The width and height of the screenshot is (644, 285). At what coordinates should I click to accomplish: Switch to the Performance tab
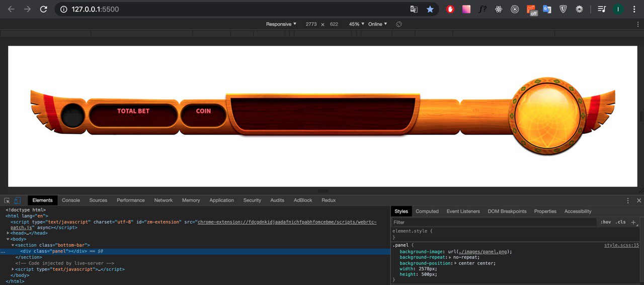click(x=131, y=200)
